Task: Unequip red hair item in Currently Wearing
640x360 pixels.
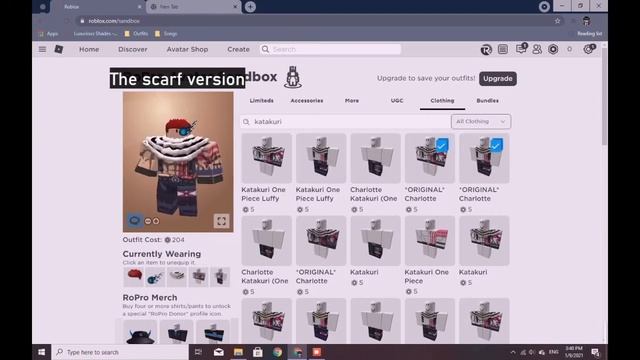Action: 134,277
